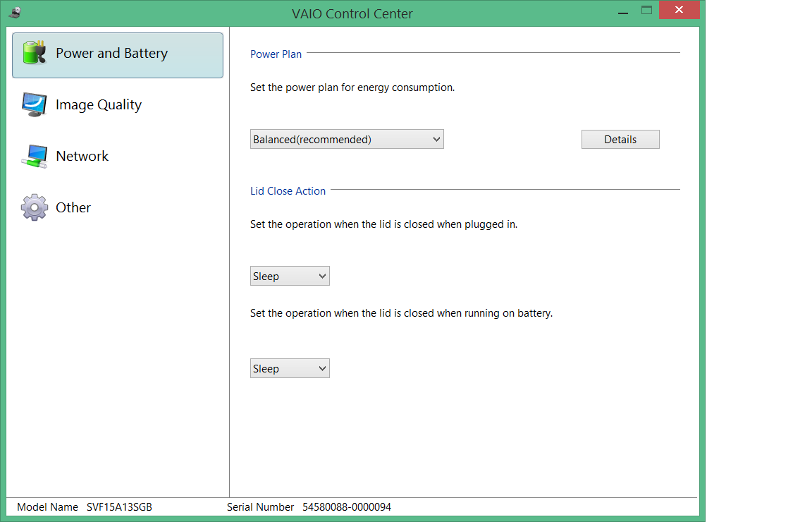Click 'Set the power plan for energy consumption.' text
Screen dimensions: 812x522
[352, 87]
